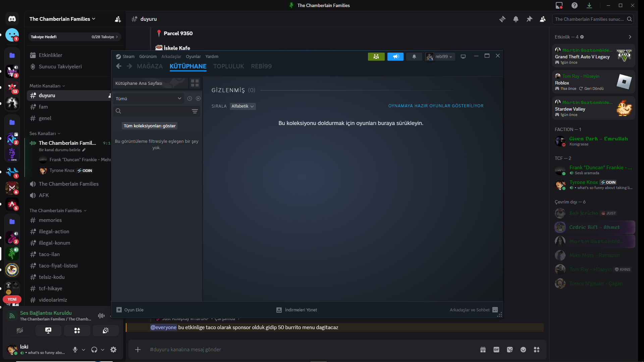Open the emoji picker in Discord
This screenshot has width=644, height=362.
click(523, 350)
